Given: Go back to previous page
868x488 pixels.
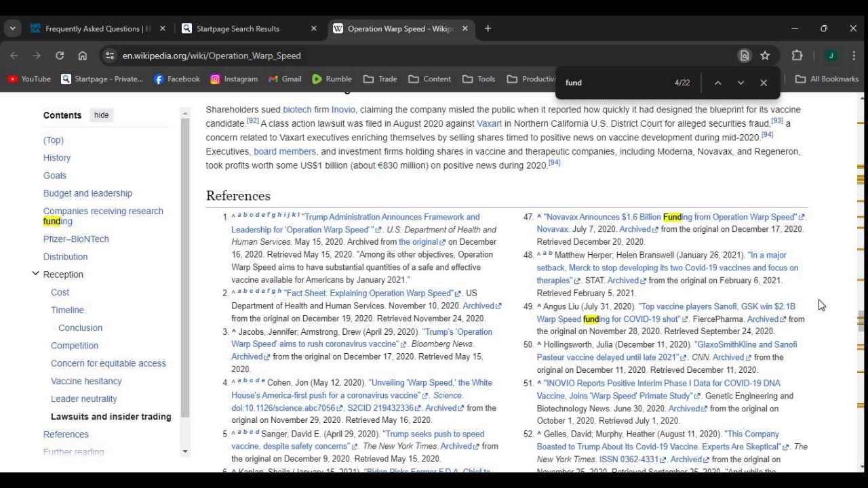Looking at the screenshot, I should point(14,56).
